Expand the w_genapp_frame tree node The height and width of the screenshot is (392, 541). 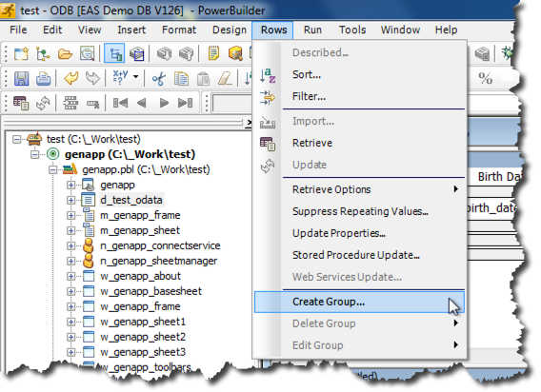[x=70, y=306]
